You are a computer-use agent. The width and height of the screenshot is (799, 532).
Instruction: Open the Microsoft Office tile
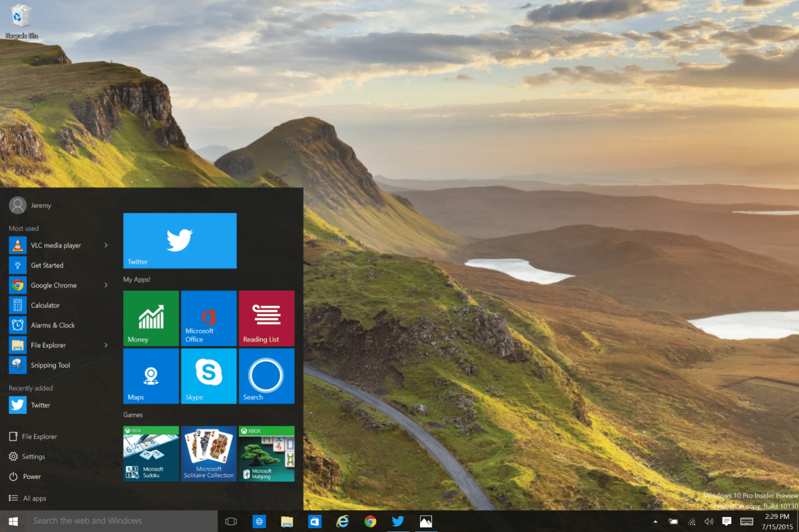[x=208, y=318]
